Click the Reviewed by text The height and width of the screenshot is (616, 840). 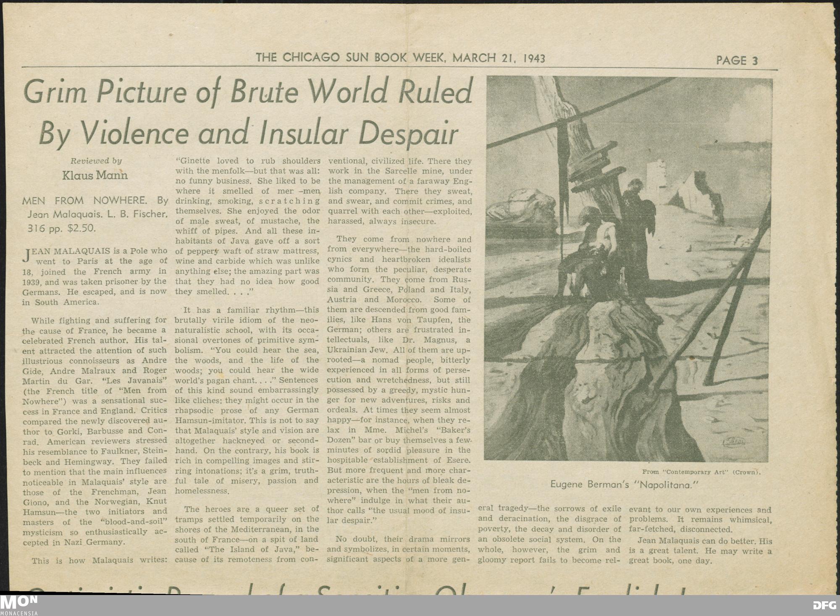click(96, 161)
